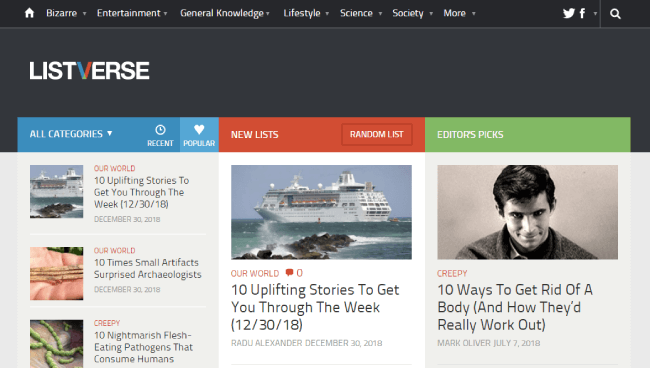Expand the Entertainment menu arrow

[x=165, y=14]
